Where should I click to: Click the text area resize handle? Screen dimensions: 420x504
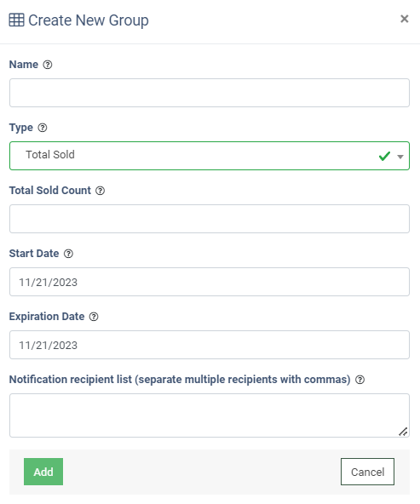click(x=403, y=432)
